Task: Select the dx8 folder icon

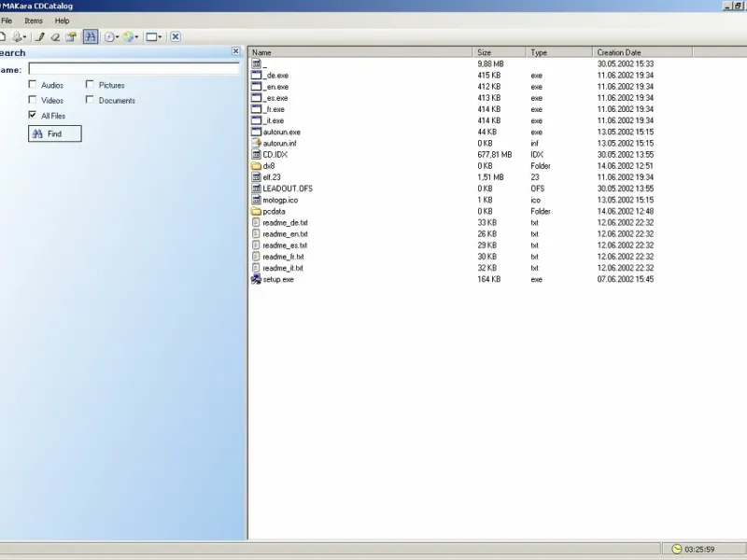Action: click(x=256, y=166)
